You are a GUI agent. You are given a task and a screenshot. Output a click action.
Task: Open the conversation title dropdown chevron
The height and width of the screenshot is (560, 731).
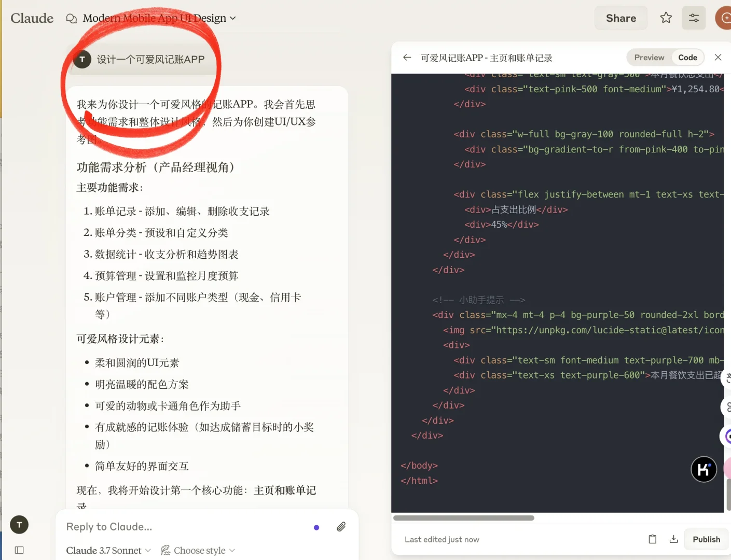pyautogui.click(x=232, y=18)
